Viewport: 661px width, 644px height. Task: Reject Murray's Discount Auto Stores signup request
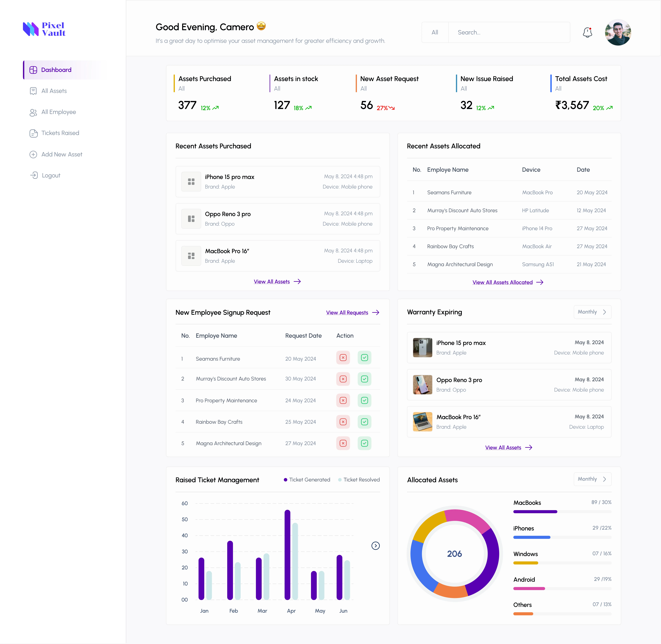(x=343, y=379)
